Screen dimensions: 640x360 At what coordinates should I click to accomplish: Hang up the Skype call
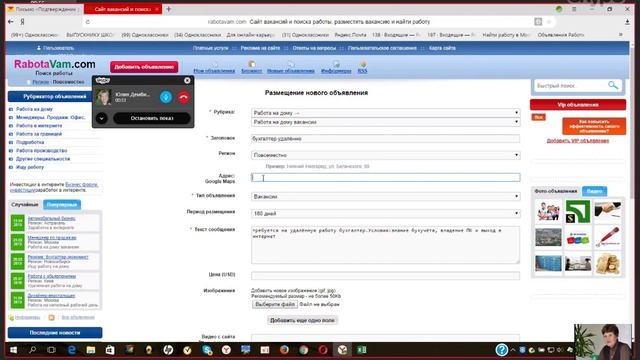184,97
